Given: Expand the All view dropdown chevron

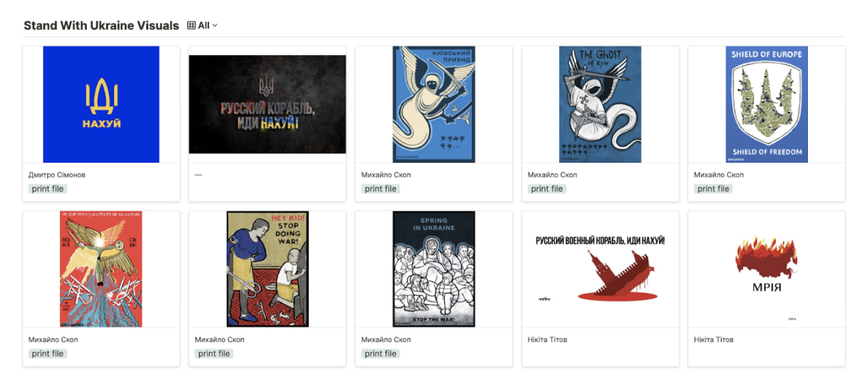Looking at the screenshot, I should pos(215,26).
